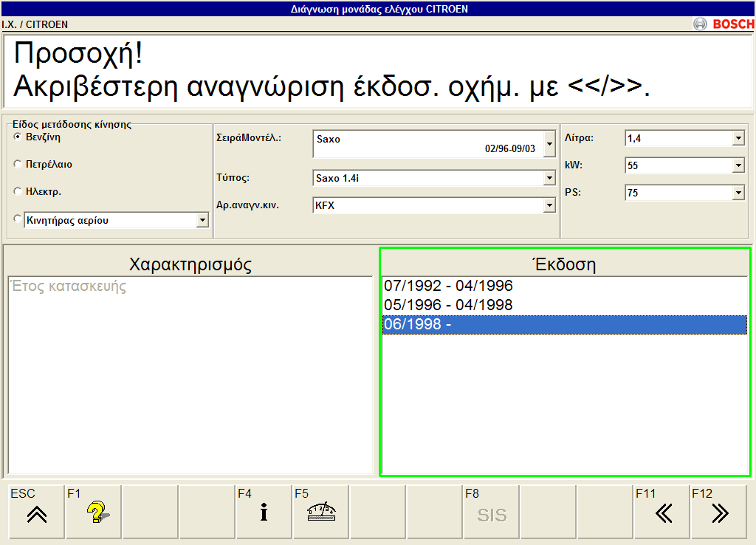Open the Τύπος Saxo 1.4i dropdown
The height and width of the screenshot is (545, 756).
coord(549,178)
